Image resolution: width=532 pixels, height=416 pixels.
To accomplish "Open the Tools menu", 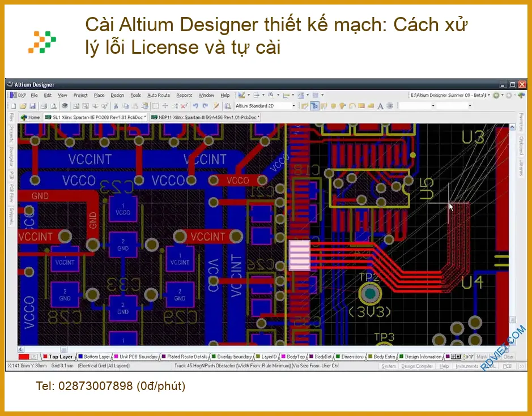I will 136,96.
